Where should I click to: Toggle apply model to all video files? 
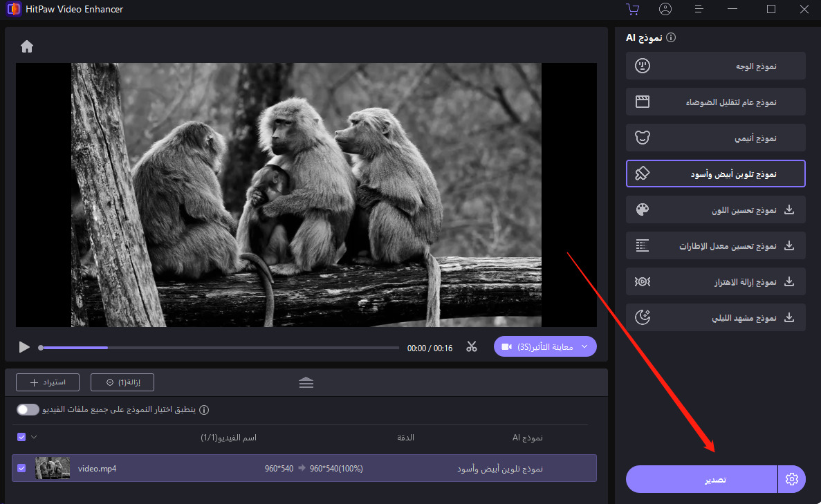(28, 409)
